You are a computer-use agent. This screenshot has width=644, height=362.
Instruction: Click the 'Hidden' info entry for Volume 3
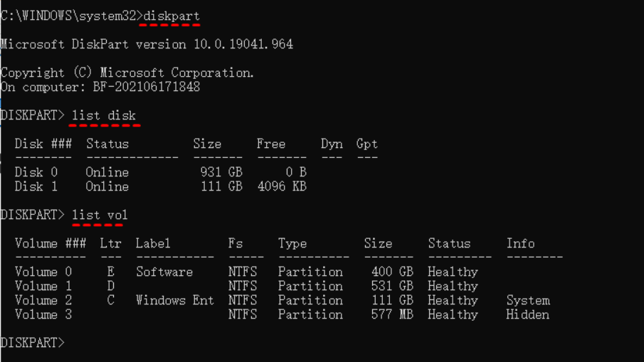coord(528,314)
